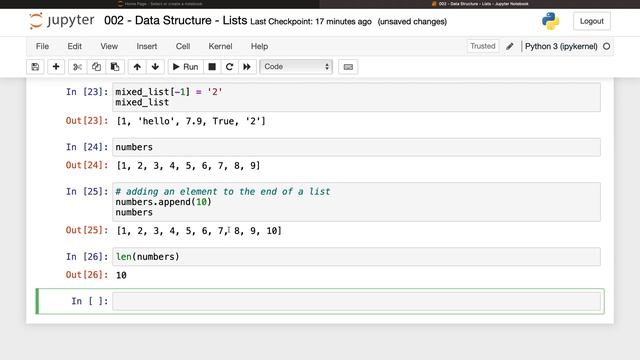Open the File menu
Screen dimensions: 640x360
(42, 46)
